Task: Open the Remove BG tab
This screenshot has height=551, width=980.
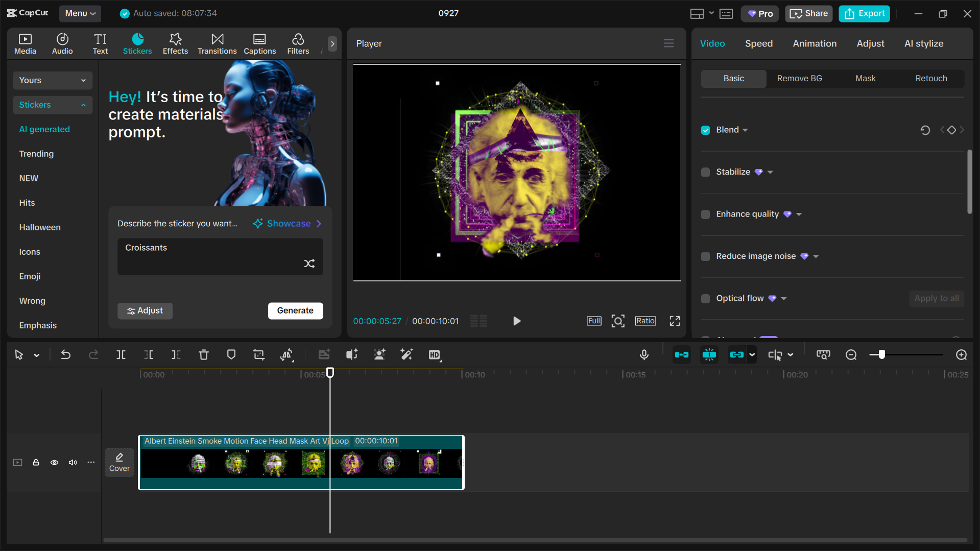Action: 799,78
